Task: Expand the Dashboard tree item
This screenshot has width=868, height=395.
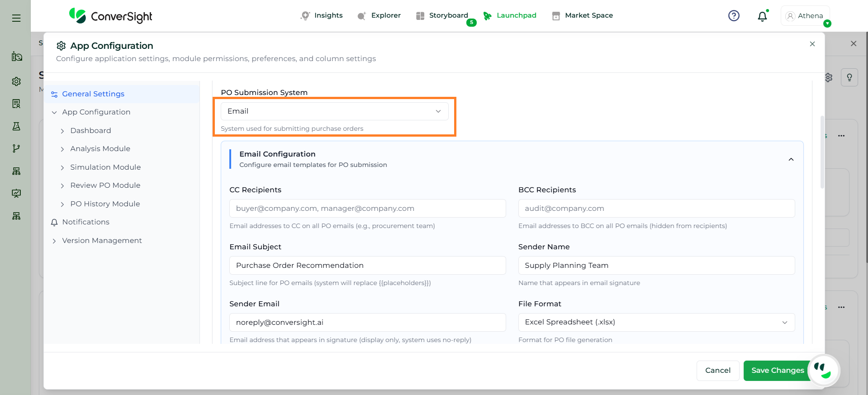Action: coord(62,131)
